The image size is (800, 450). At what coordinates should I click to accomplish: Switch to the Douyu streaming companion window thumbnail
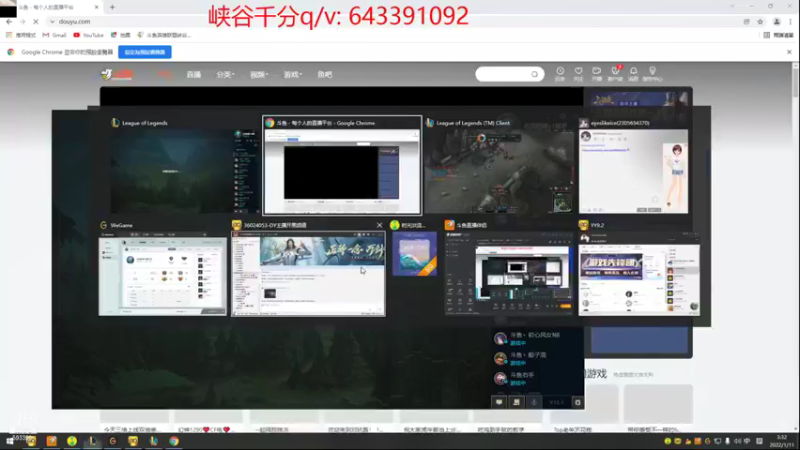tap(509, 273)
